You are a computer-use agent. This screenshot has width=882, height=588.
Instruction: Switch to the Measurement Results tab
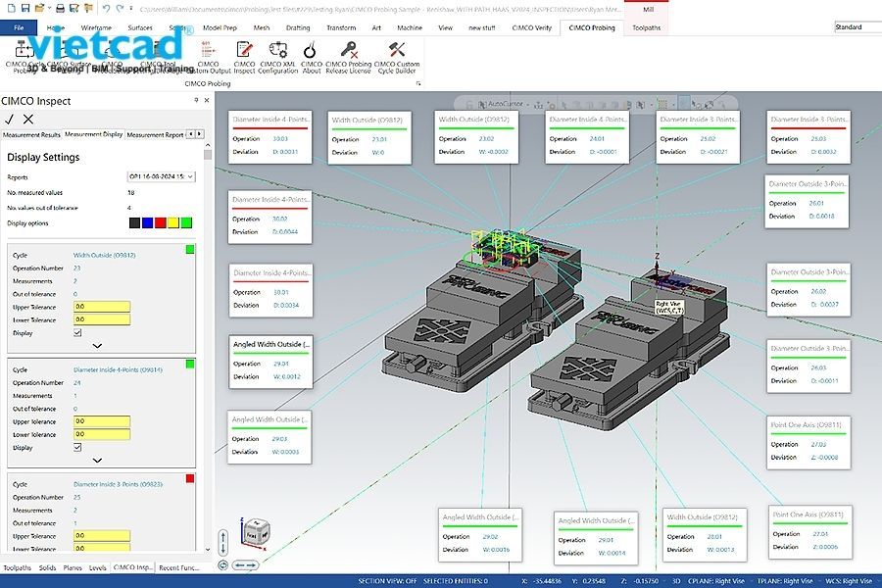tap(31, 135)
